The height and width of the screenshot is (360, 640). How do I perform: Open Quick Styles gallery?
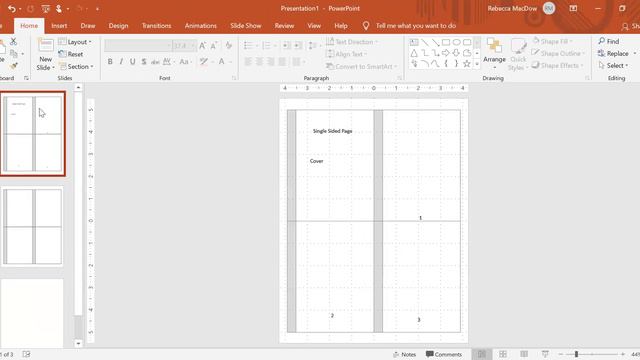point(518,54)
